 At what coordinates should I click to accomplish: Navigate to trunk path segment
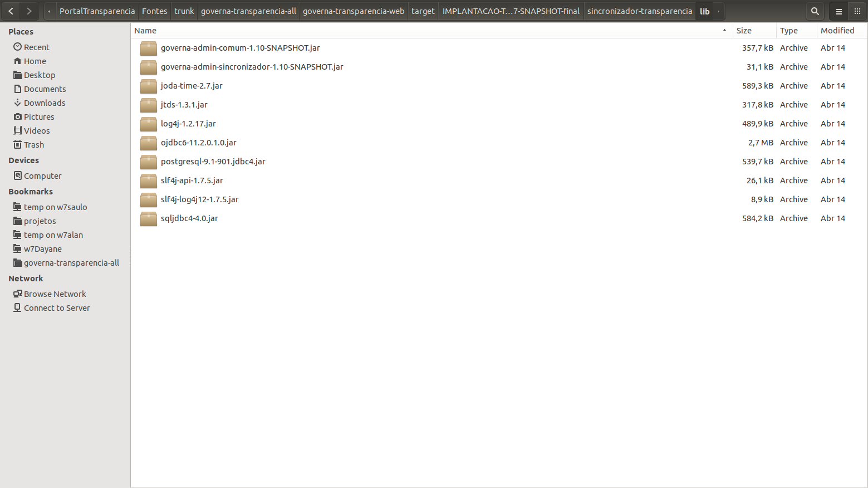point(184,11)
